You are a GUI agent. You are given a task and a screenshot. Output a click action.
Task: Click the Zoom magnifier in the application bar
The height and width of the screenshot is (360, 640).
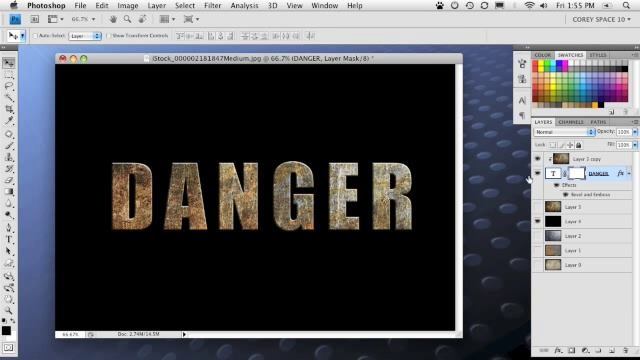coord(127,19)
